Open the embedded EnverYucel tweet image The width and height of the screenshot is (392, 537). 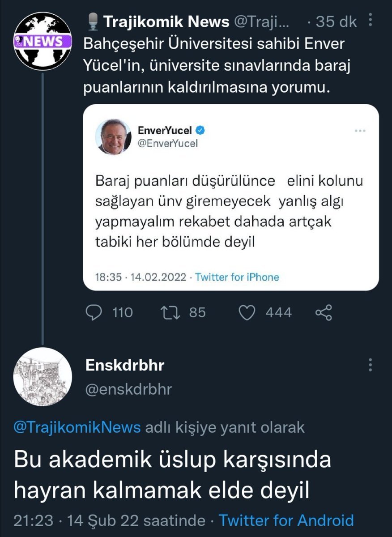231,210
